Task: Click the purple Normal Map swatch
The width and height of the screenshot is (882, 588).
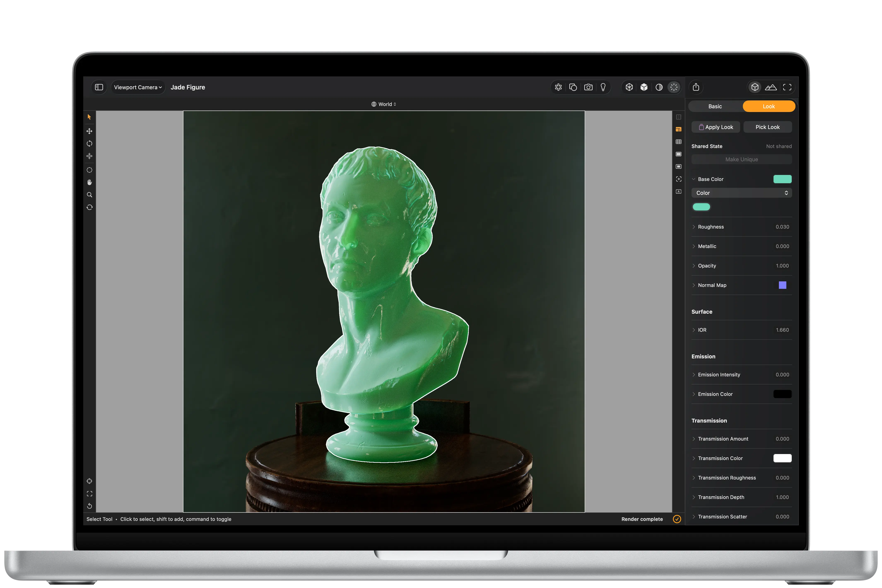Action: click(x=782, y=285)
